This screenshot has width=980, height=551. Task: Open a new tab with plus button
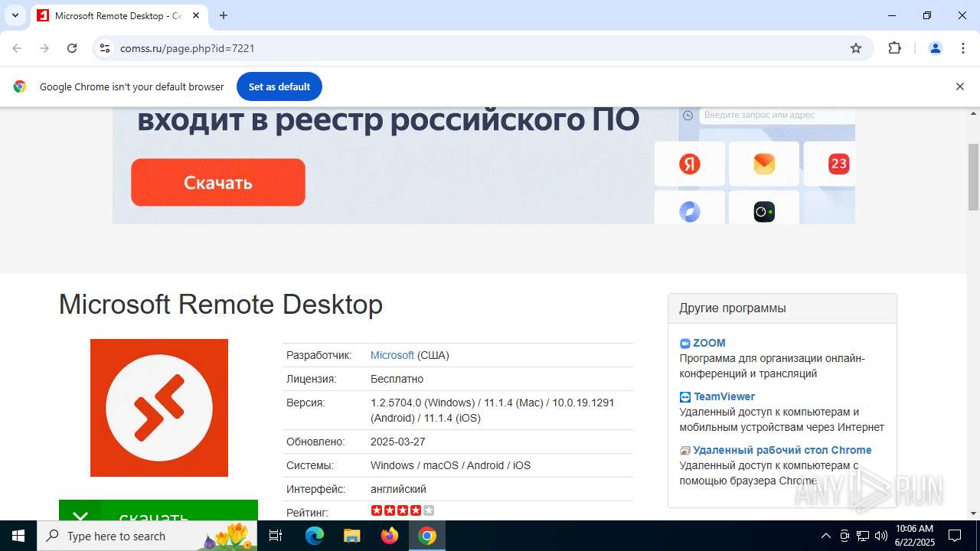tap(224, 15)
